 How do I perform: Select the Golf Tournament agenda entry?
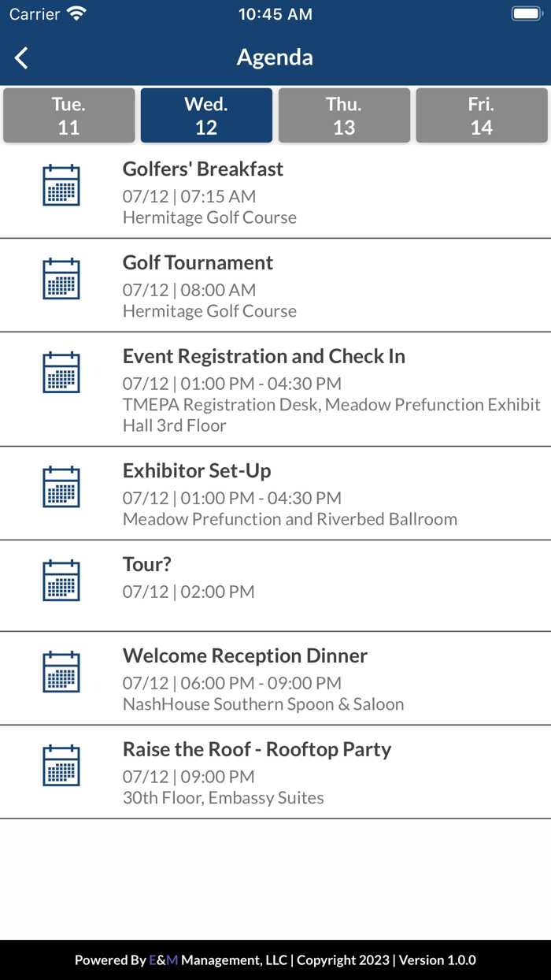click(275, 284)
